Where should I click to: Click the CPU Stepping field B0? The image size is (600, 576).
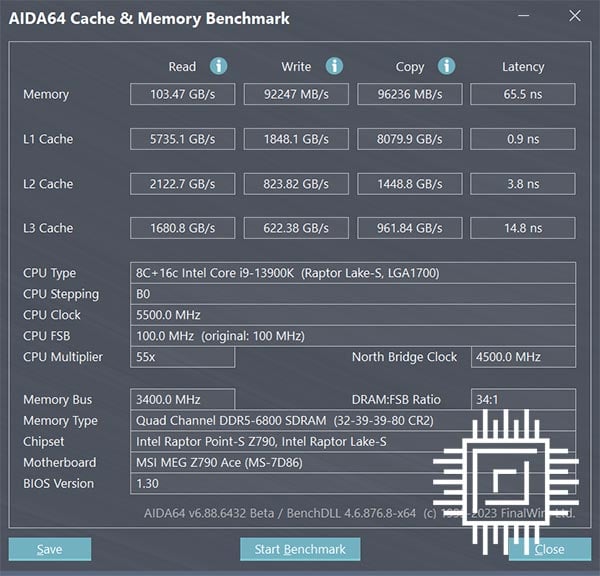click(x=353, y=294)
